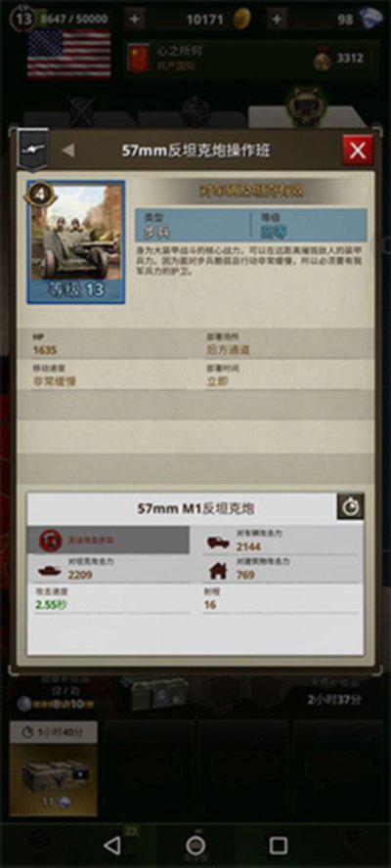Tap the building damage house icon
391x868 pixels.
pos(218,569)
